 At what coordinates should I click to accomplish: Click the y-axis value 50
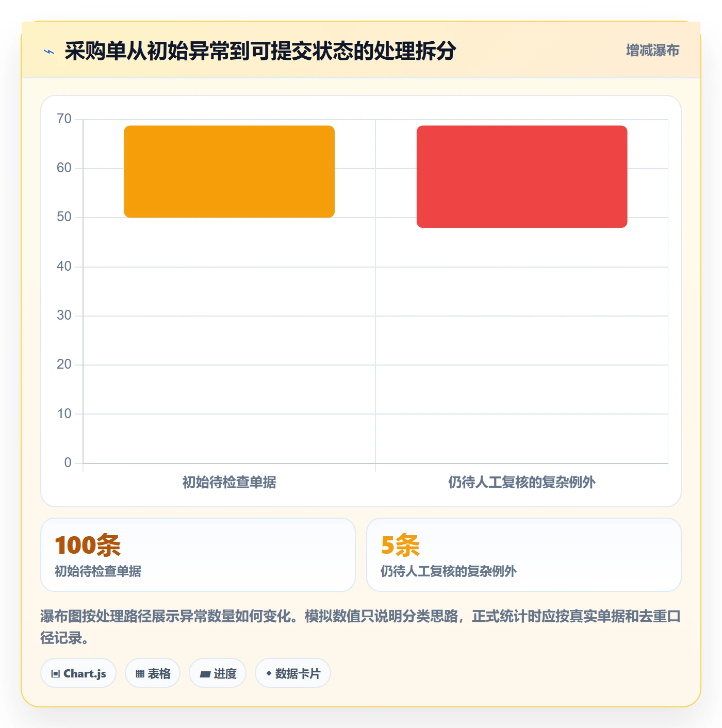[64, 217]
